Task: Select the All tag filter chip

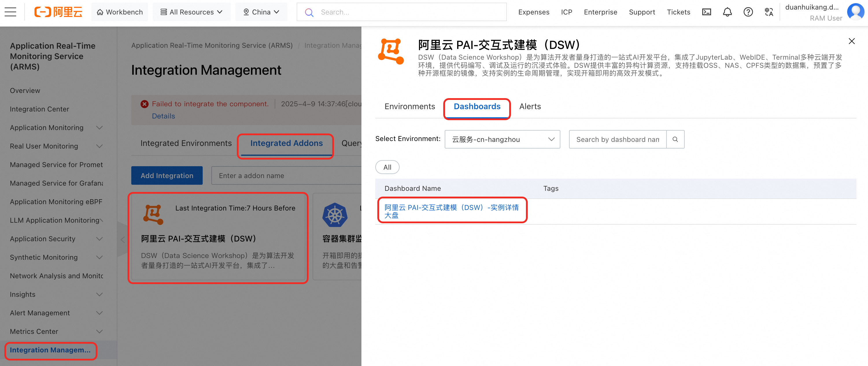Action: 387,167
